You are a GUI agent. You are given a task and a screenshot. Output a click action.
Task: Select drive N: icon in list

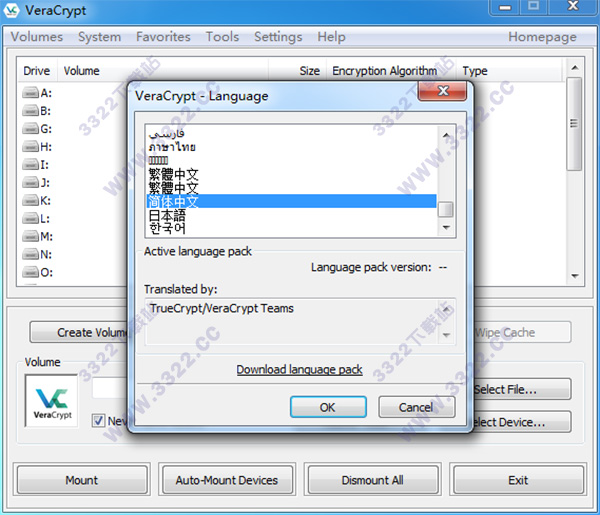[30, 254]
